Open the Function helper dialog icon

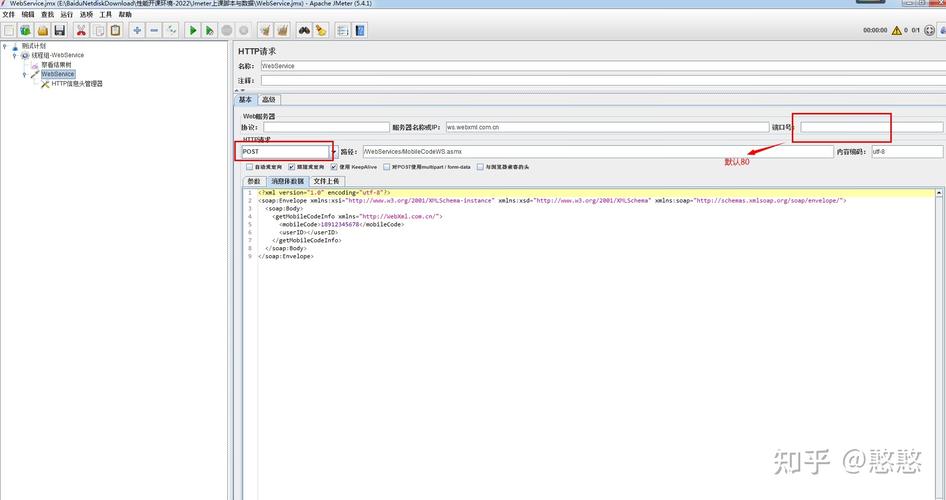[x=343, y=30]
